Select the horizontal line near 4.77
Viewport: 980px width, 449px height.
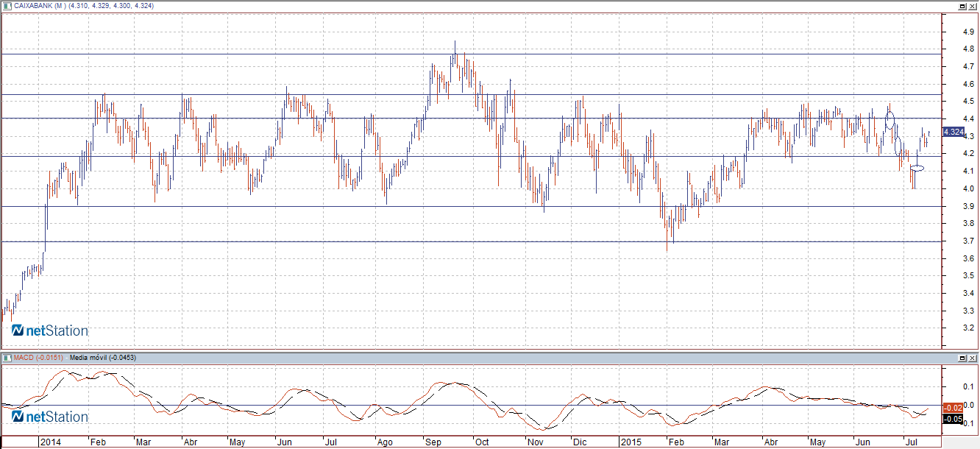tap(471, 54)
